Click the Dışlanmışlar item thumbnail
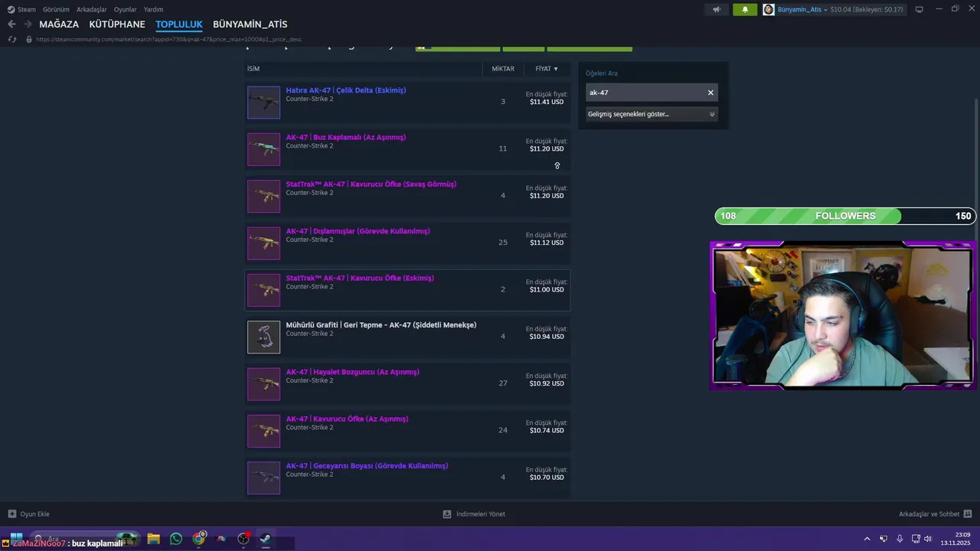 (263, 243)
